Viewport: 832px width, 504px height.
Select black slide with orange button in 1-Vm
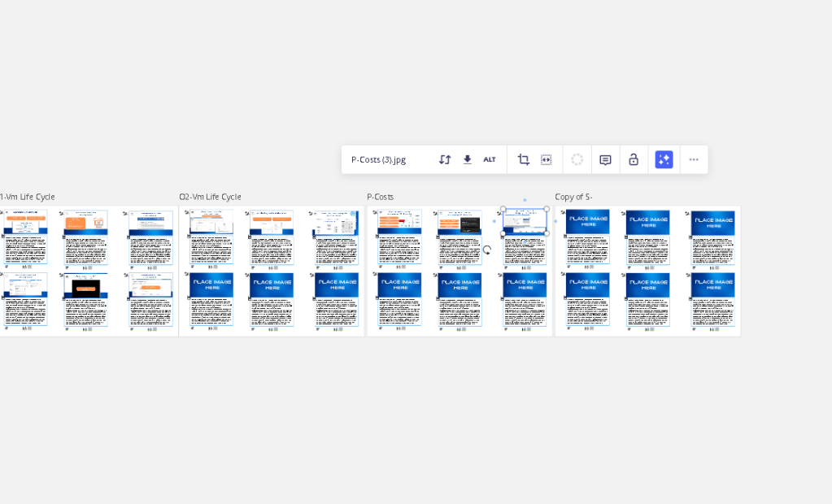click(x=86, y=286)
